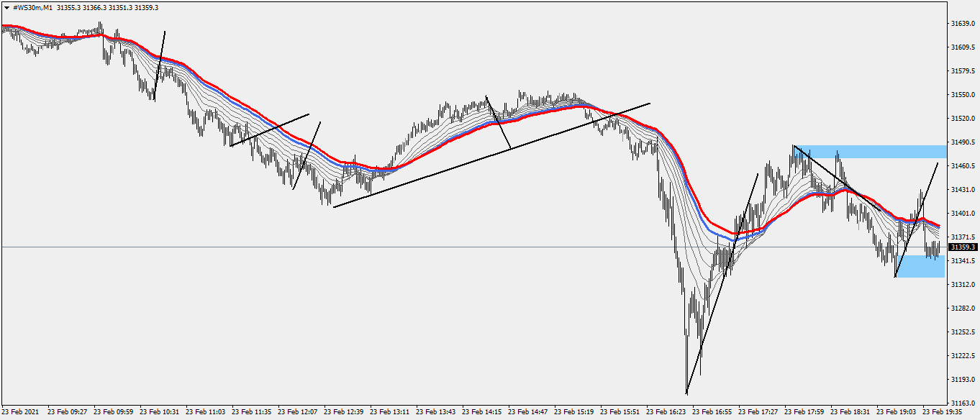Screen dimensions: 980x420
Task: Click the 31609.5 price axis label
Action: (963, 47)
